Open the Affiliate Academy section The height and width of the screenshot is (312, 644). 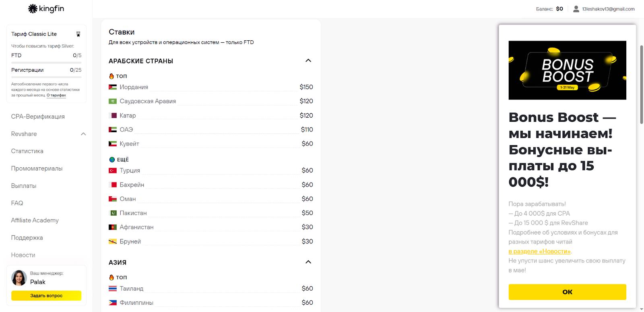click(x=35, y=220)
